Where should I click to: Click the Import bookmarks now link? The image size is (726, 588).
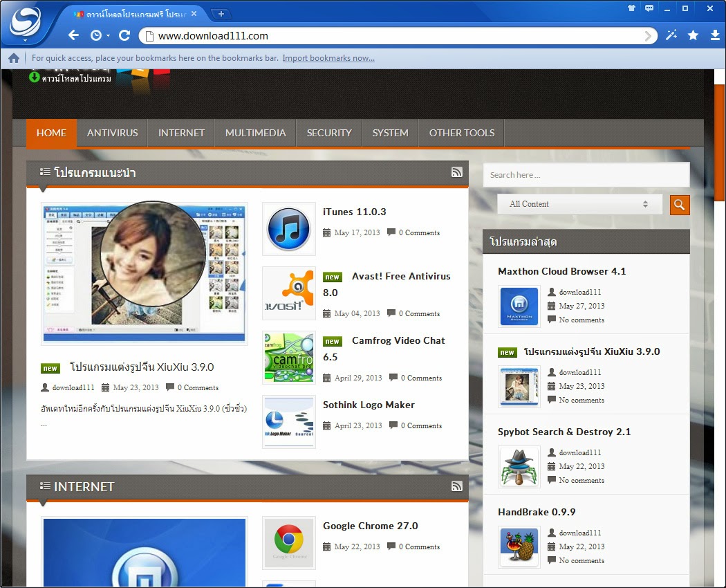pyautogui.click(x=328, y=58)
